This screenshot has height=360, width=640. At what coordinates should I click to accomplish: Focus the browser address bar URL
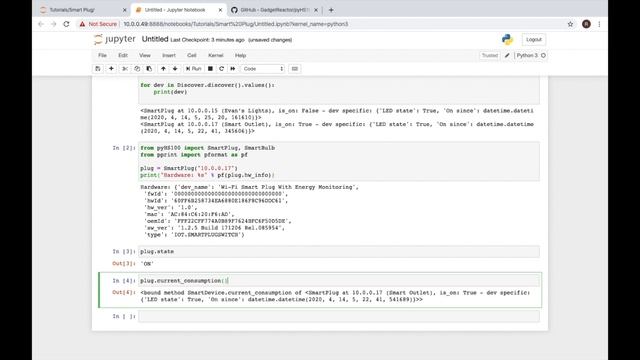pyautogui.click(x=236, y=24)
